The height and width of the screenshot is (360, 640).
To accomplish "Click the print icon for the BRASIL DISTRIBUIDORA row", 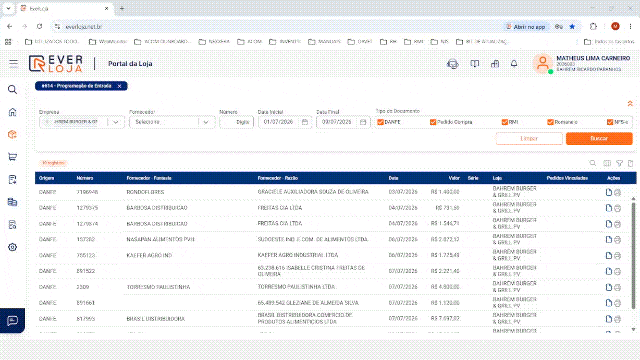I will (x=618, y=319).
